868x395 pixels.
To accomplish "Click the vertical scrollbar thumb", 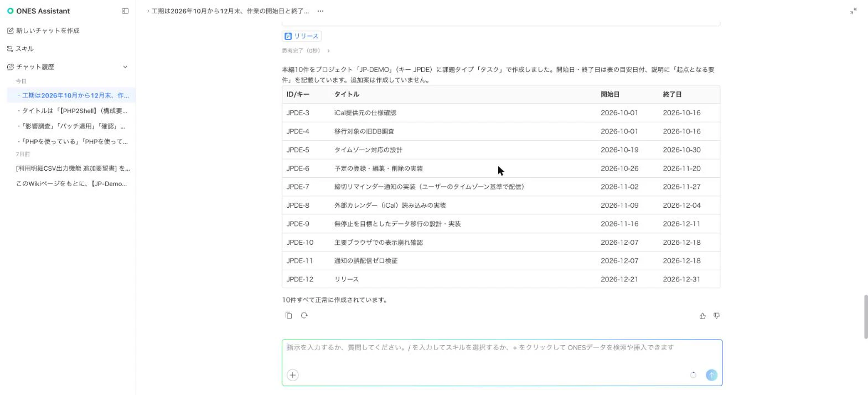I will click(x=866, y=317).
